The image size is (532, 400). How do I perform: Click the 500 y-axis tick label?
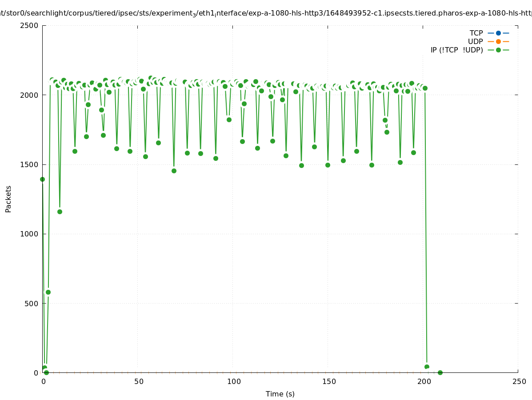[x=32, y=304]
